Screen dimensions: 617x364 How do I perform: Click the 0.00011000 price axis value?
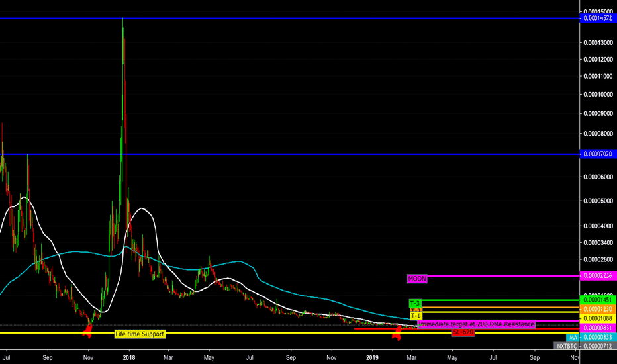[598, 76]
